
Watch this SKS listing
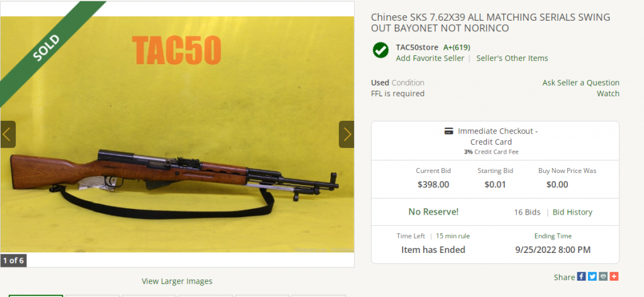tap(608, 94)
